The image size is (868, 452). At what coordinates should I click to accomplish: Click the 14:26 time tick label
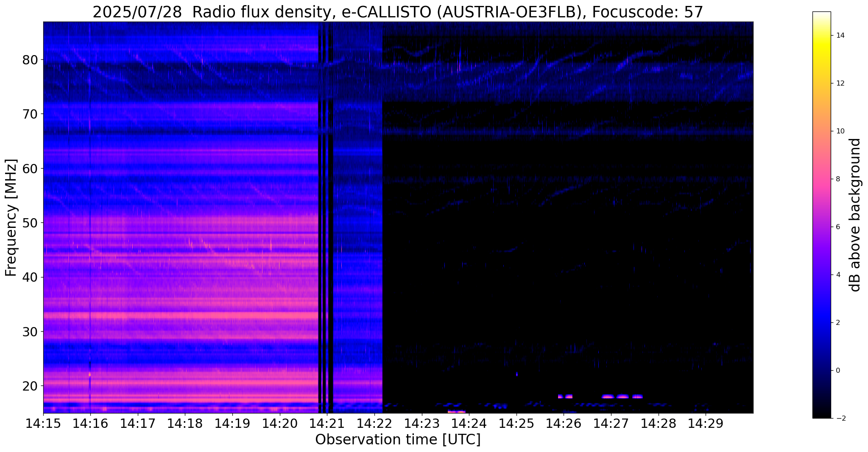tap(564, 423)
